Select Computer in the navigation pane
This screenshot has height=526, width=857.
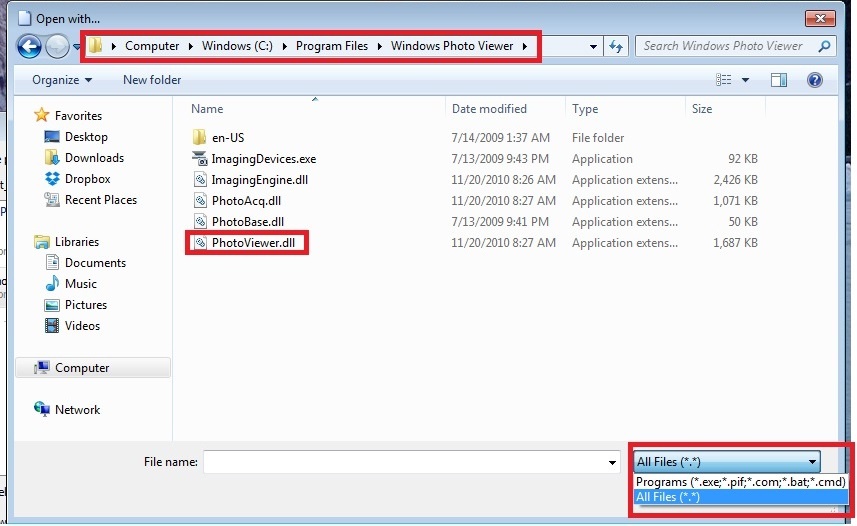(82, 368)
